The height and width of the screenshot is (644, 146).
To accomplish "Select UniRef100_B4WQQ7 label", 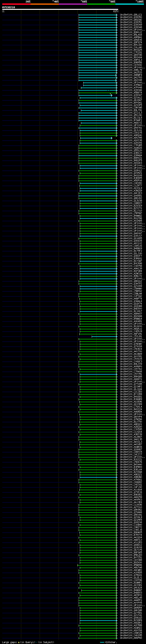I will (131, 590).
